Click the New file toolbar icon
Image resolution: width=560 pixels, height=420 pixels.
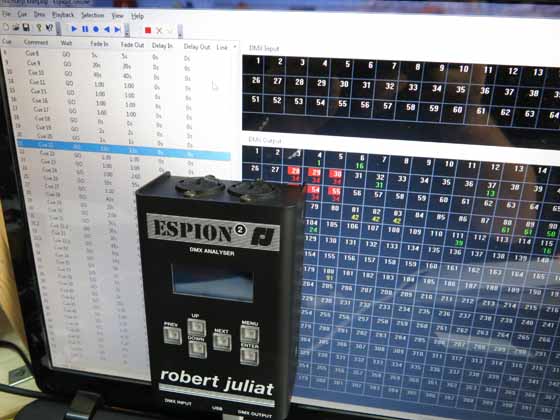coord(5,27)
